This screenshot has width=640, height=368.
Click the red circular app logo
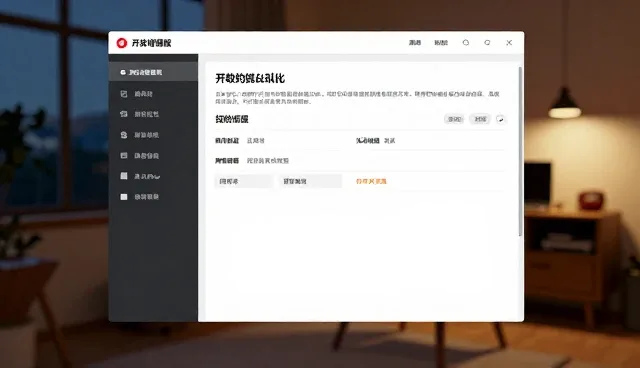click(x=122, y=43)
